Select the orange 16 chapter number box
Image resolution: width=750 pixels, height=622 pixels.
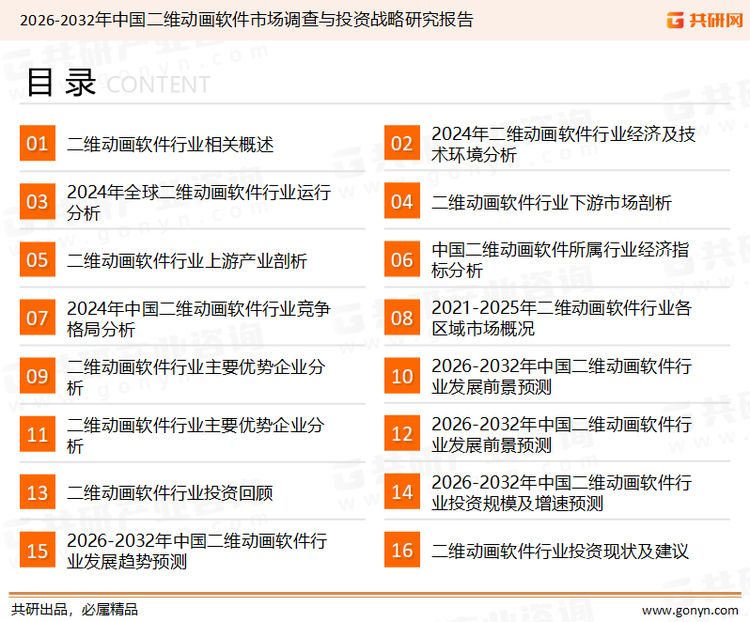click(x=402, y=550)
